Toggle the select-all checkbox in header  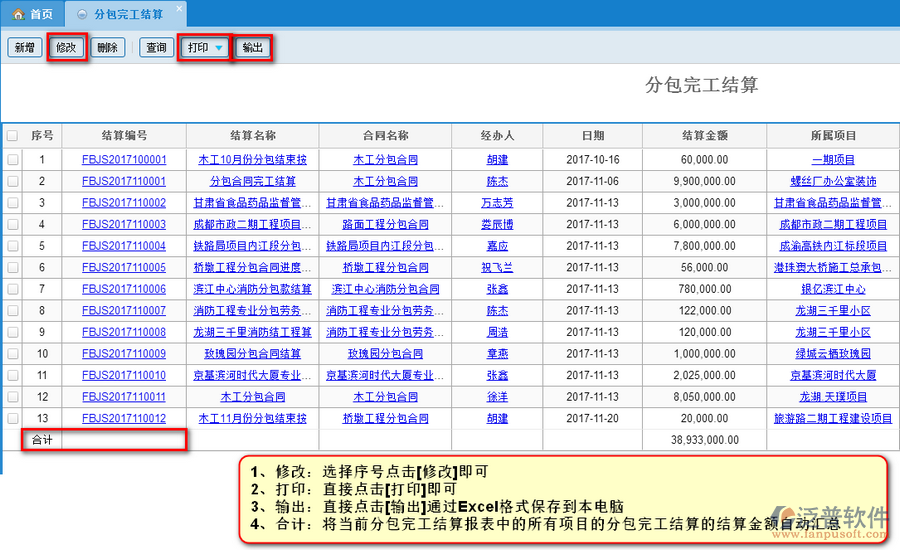(x=12, y=136)
